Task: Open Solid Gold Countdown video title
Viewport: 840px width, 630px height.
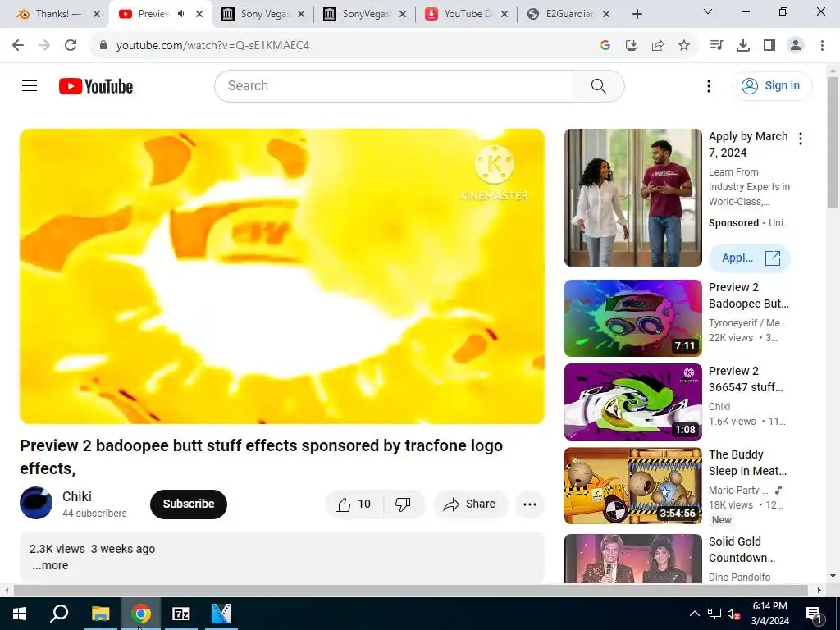Action: [742, 549]
